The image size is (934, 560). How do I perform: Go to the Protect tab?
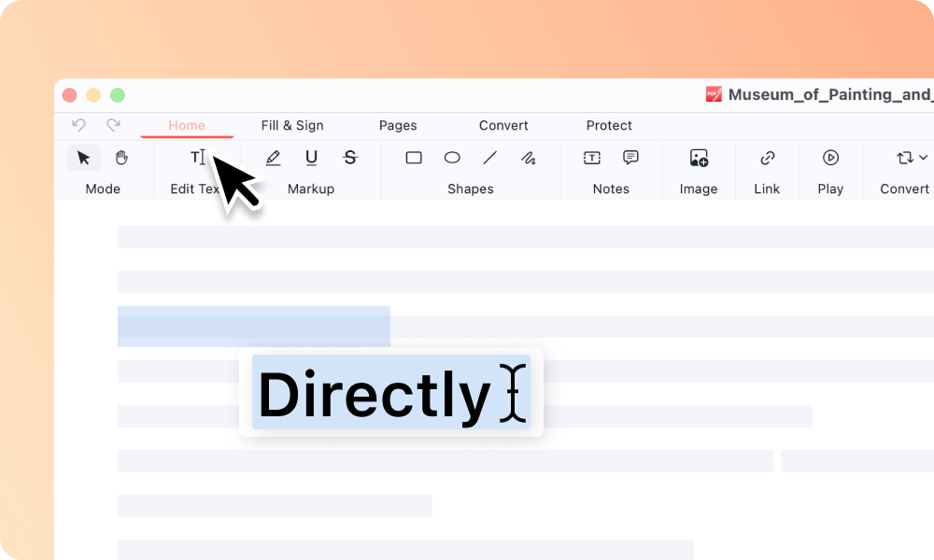pos(609,125)
